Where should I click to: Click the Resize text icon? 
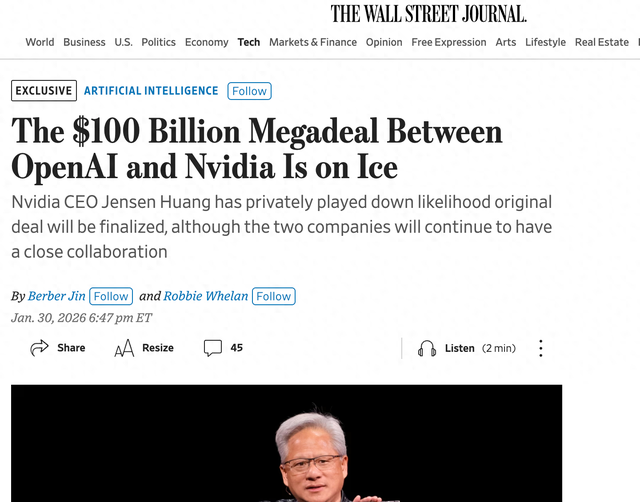click(124, 348)
